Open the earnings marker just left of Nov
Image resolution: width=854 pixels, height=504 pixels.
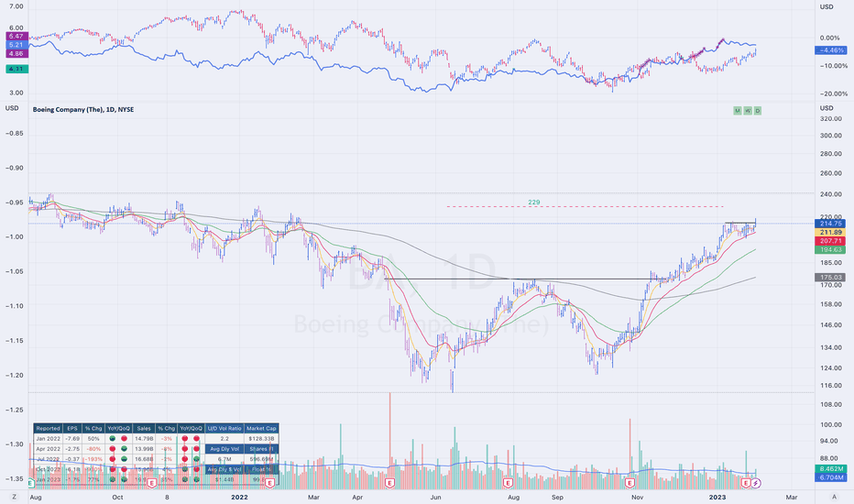(630, 483)
